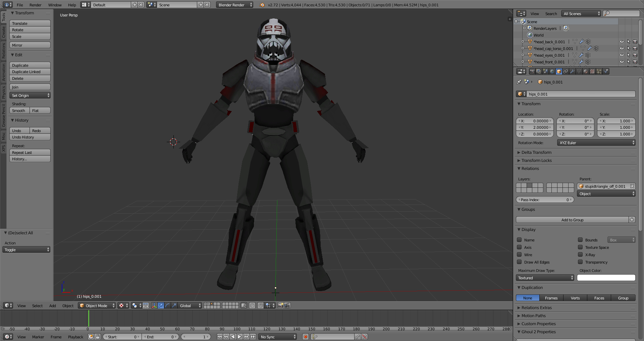The image size is (644, 341).
Task: Click the proportional editing circle icon
Action: (252, 305)
